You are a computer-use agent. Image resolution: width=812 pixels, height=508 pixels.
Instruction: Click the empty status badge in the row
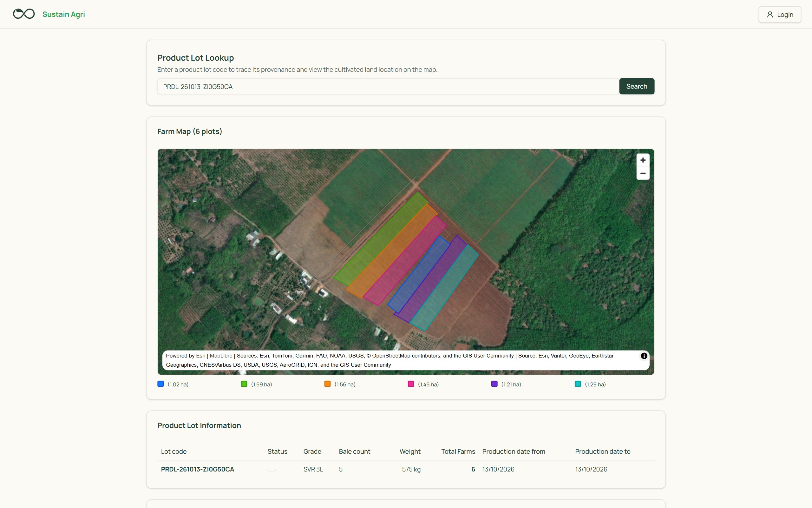pyautogui.click(x=272, y=470)
